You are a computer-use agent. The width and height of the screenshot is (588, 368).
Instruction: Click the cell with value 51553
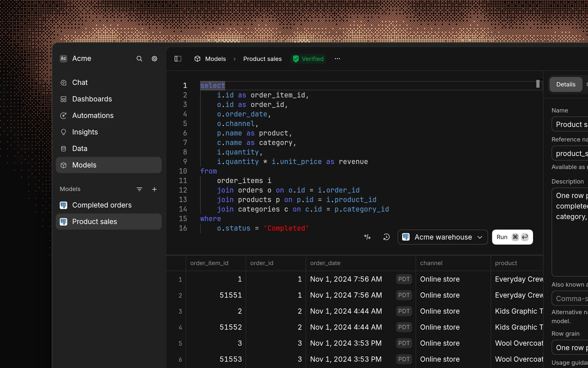tap(216, 359)
